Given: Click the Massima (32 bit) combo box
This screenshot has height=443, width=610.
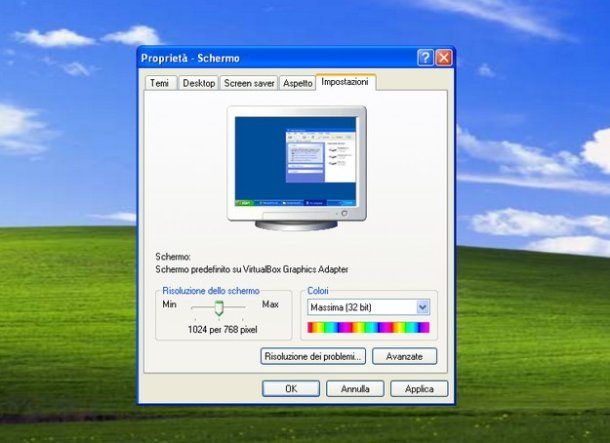Looking at the screenshot, I should point(368,307).
